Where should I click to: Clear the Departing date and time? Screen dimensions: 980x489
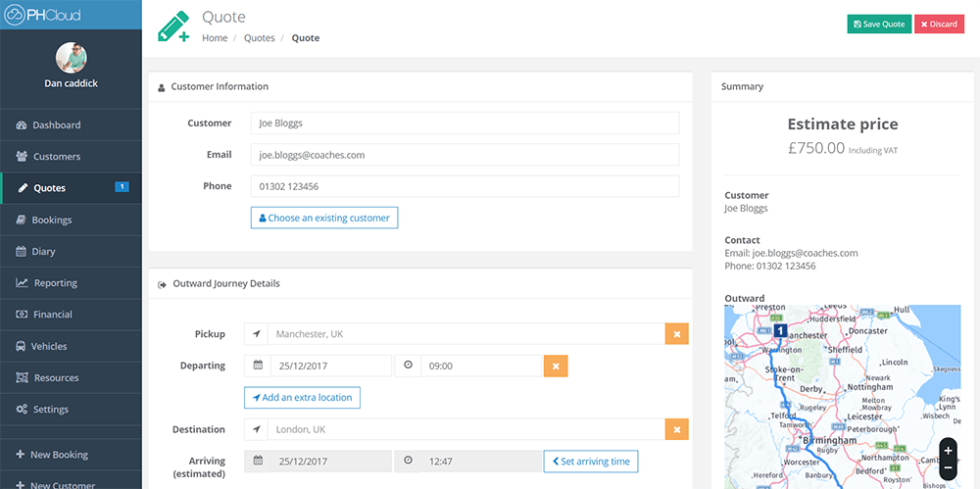click(556, 366)
